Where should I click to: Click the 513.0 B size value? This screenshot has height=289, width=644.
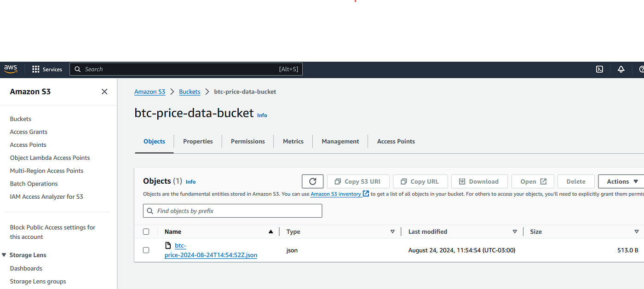[x=628, y=250]
